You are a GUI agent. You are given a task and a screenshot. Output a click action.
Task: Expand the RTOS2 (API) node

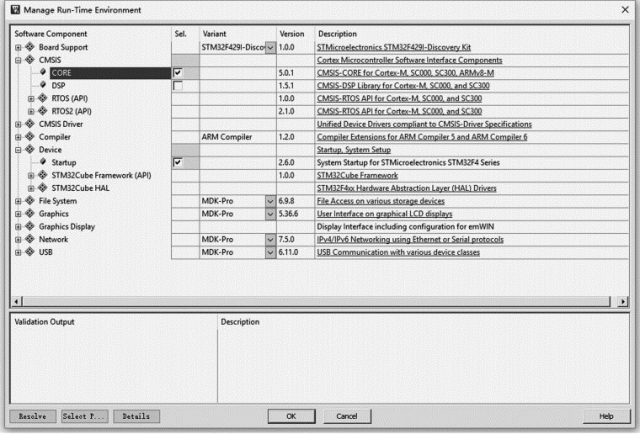[31, 111]
